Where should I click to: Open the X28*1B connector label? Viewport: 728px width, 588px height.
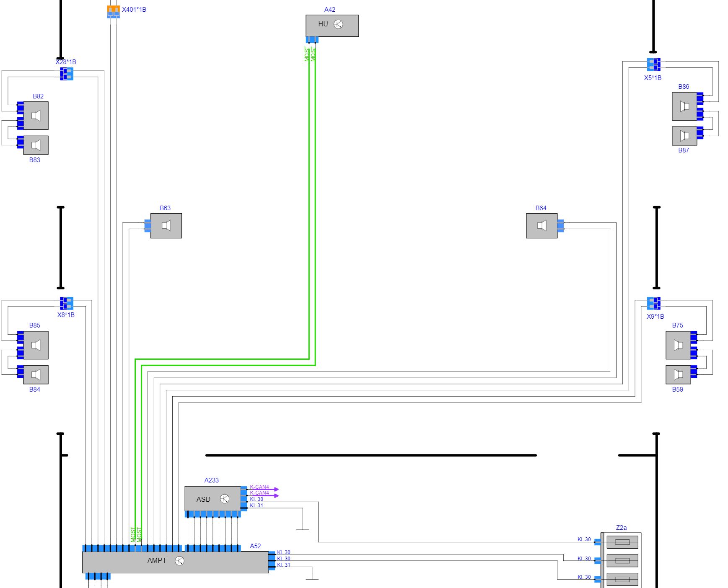(x=66, y=62)
